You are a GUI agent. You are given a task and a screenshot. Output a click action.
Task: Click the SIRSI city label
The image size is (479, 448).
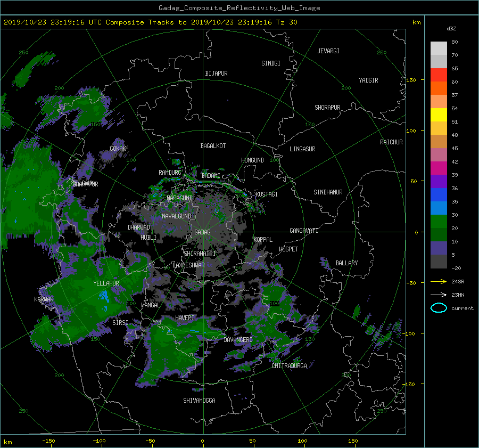point(120,323)
